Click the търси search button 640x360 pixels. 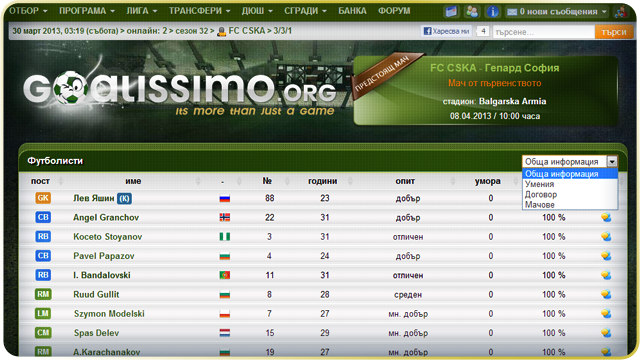point(614,32)
